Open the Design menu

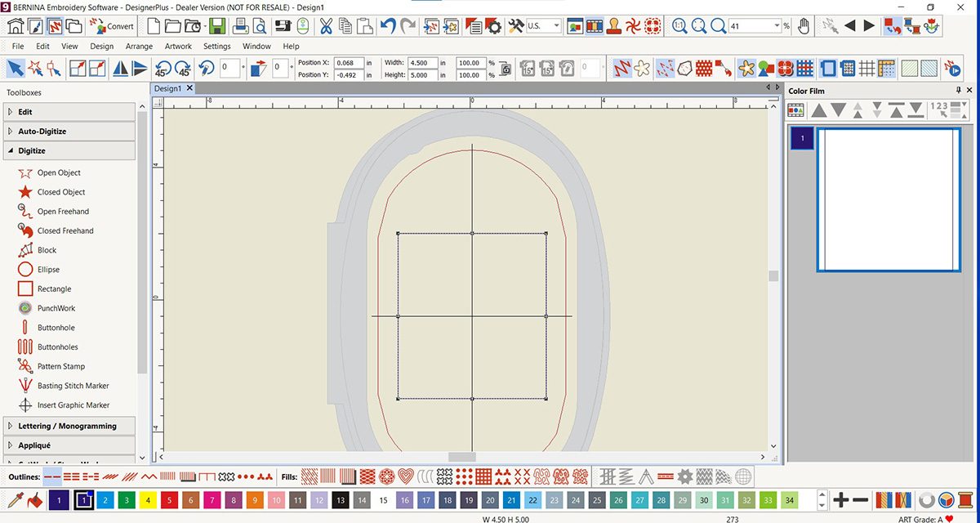click(x=101, y=47)
